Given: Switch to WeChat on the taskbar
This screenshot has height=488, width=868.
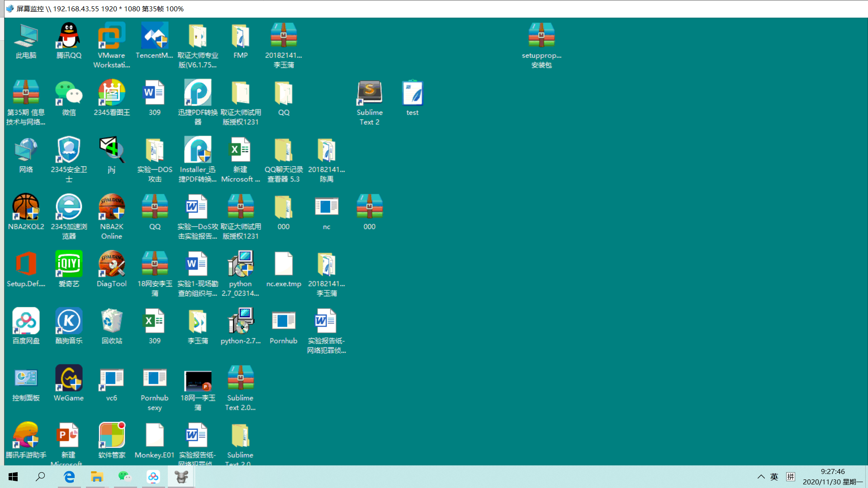Looking at the screenshot, I should coord(125,477).
